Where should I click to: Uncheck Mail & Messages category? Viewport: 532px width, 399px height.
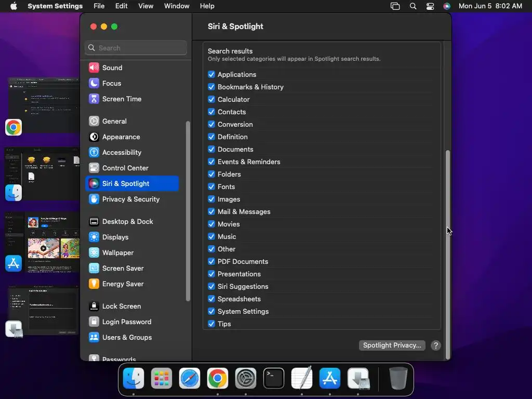point(211,212)
